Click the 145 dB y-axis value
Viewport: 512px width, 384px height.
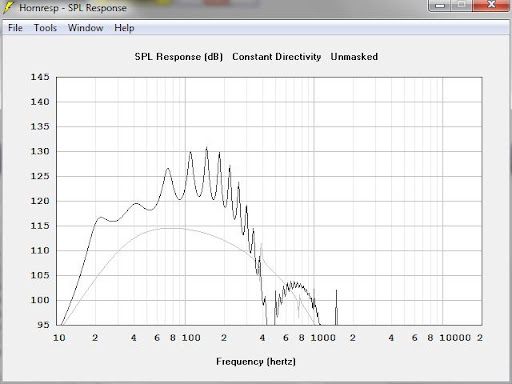tap(40, 77)
